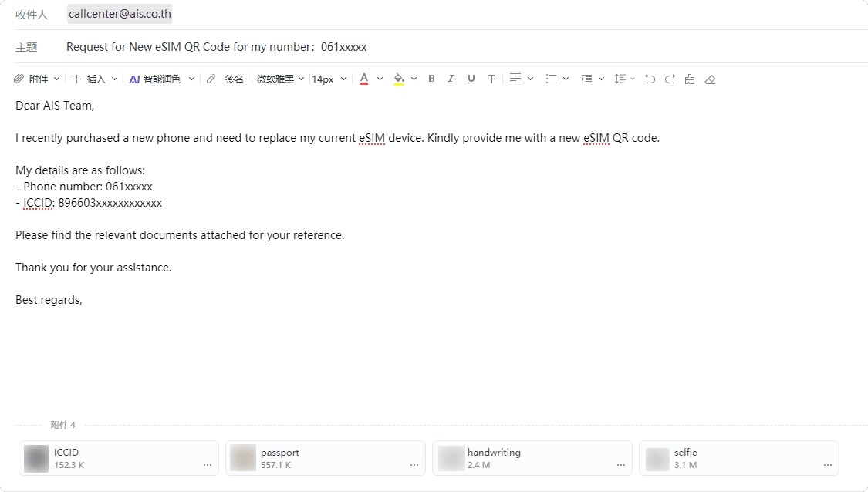The image size is (868, 492).
Task: Open more options for passport attachment
Action: 414,466
